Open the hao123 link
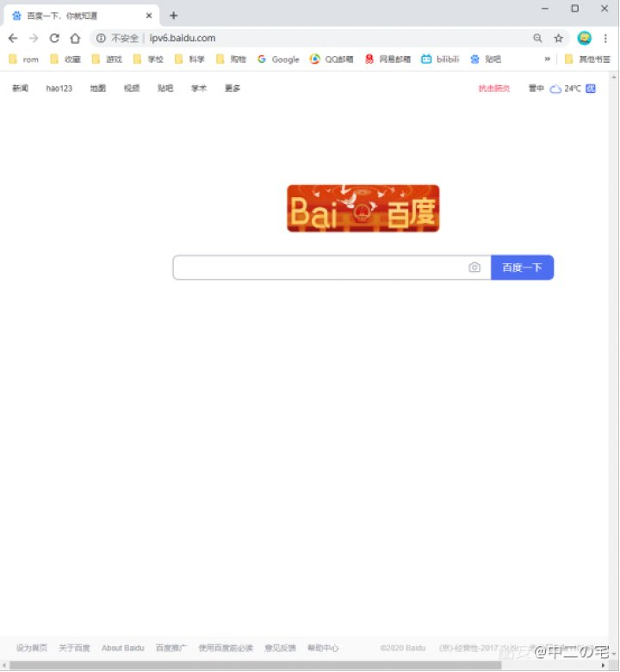Viewport: 620px width, 672px height. point(59,89)
